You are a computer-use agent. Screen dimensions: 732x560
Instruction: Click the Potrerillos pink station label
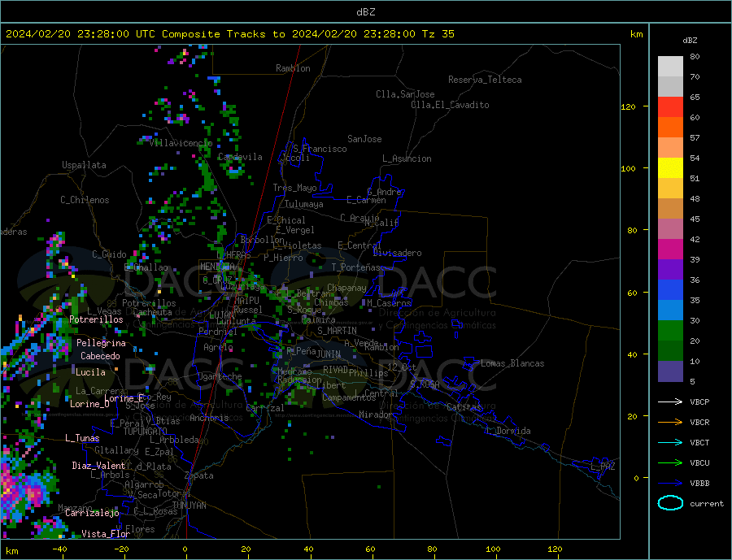pos(96,319)
